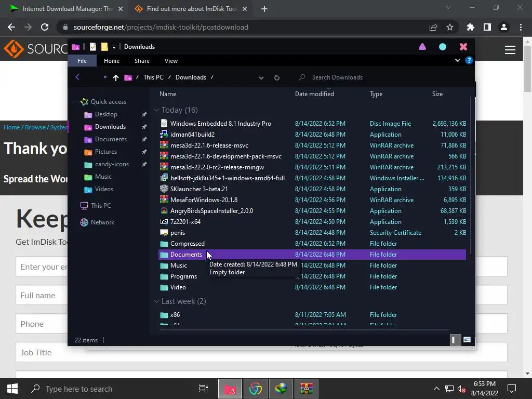Click the taskbar Type here to search box

pyautogui.click(x=109, y=389)
